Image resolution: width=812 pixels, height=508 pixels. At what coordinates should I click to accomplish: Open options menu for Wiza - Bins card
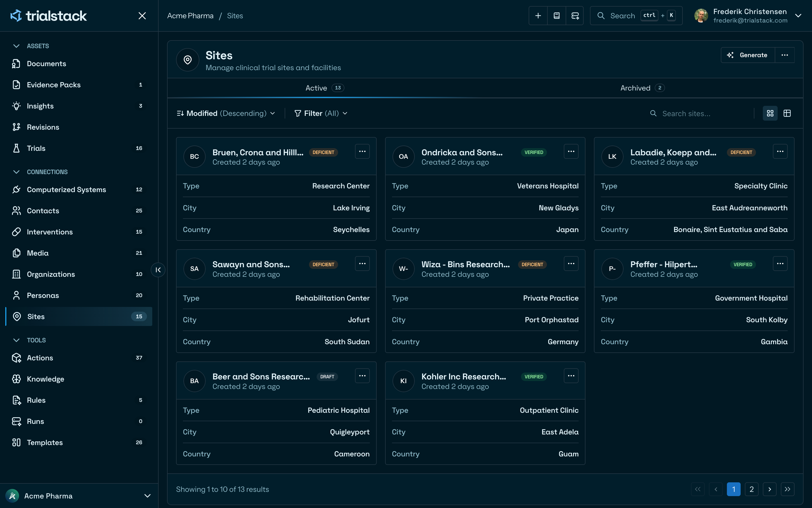571,264
